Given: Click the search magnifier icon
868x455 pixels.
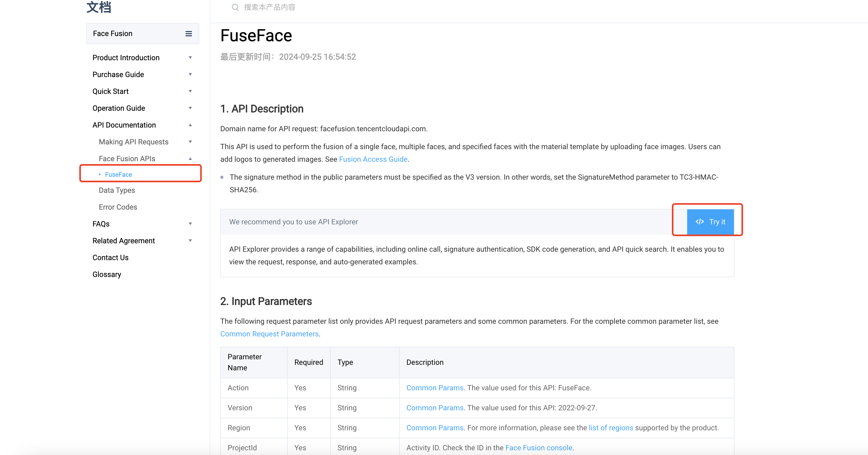Looking at the screenshot, I should (235, 7).
